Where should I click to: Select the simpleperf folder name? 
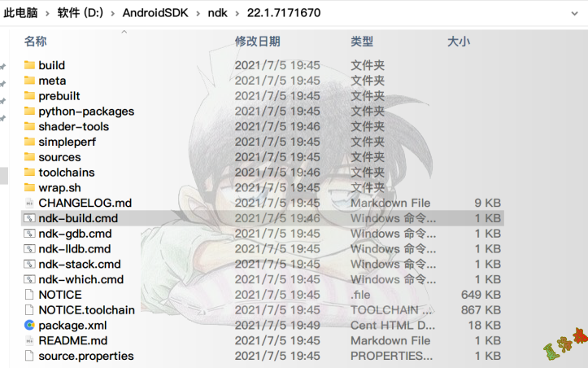click(x=68, y=142)
